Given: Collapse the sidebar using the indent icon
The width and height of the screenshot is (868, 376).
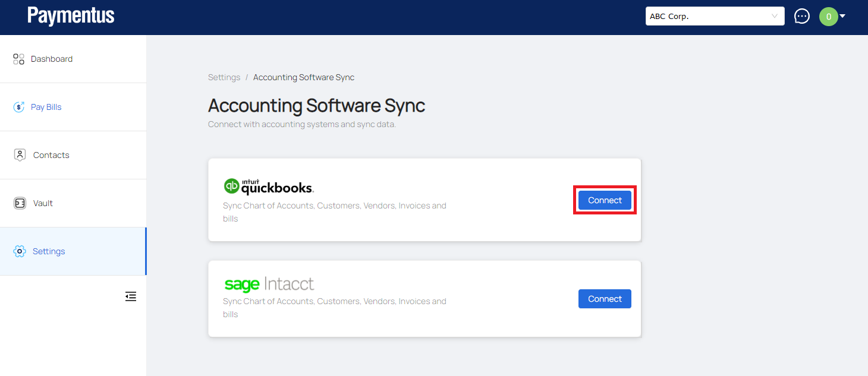Looking at the screenshot, I should click(131, 296).
